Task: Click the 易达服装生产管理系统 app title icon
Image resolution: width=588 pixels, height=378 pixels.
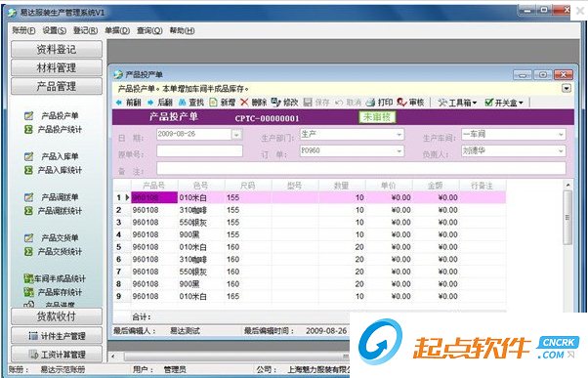Action: pos(13,13)
